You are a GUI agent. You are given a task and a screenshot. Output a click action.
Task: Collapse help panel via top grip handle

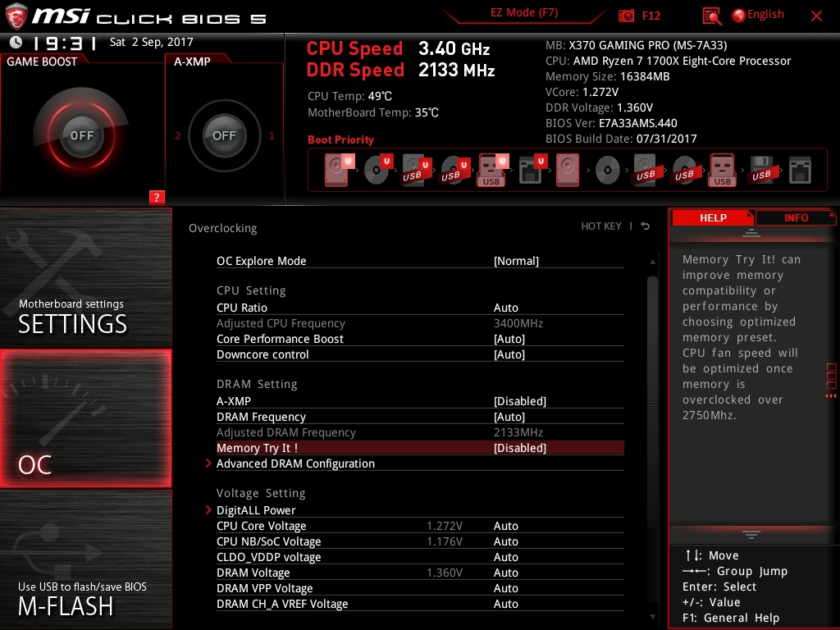click(751, 232)
